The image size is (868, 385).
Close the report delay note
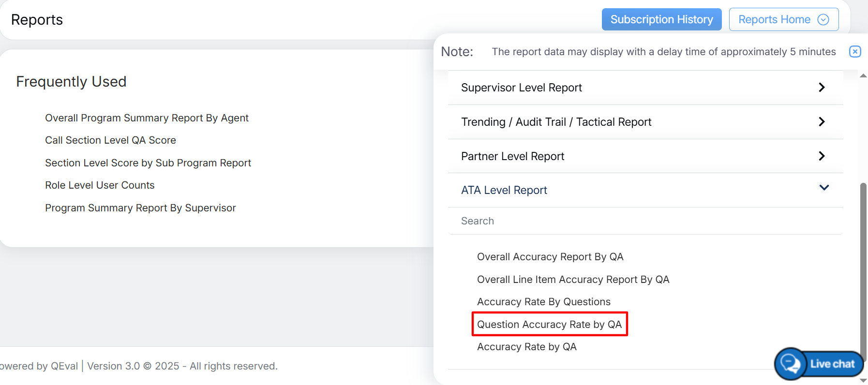click(x=855, y=52)
